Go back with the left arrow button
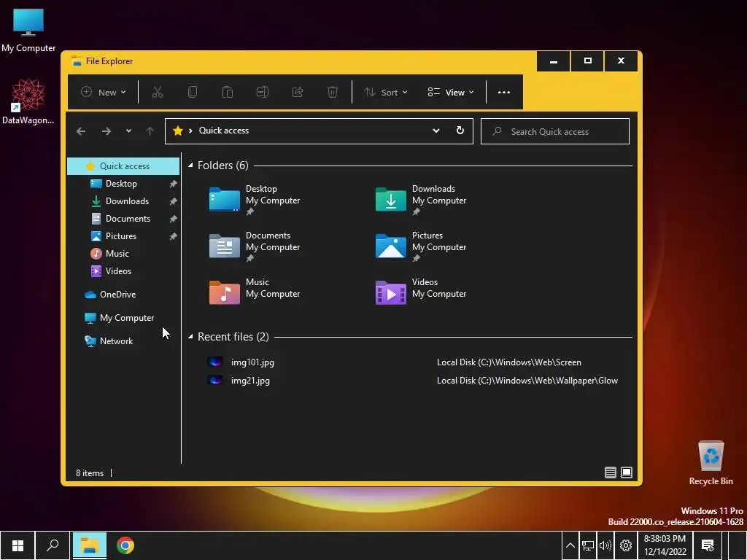The width and height of the screenshot is (747, 560). pos(81,131)
